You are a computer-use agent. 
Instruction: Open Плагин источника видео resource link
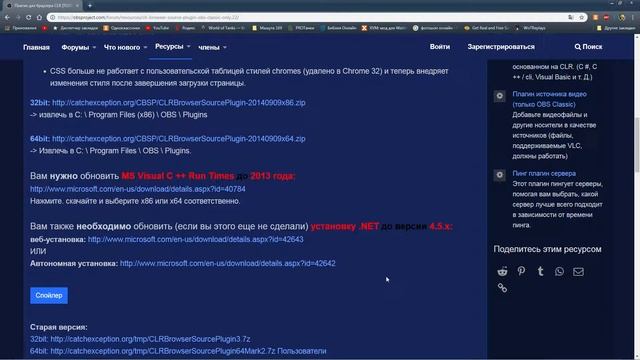549,99
